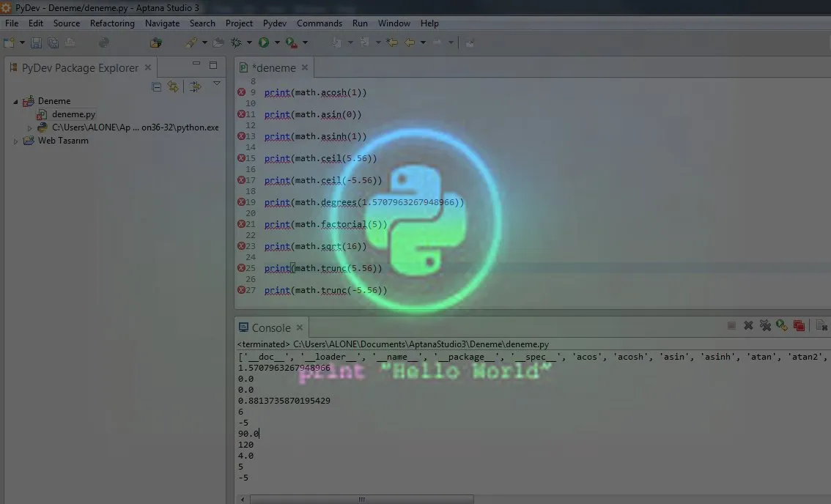The height and width of the screenshot is (504, 831).
Task: Open the Source menu
Action: (67, 23)
